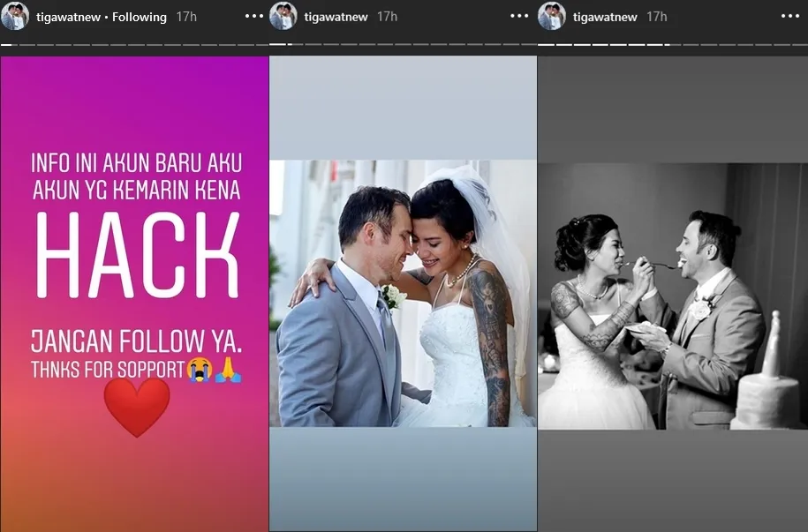The height and width of the screenshot is (532, 808).
Task: Click the profile avatar on the HACK announcement story
Action: pos(15,16)
